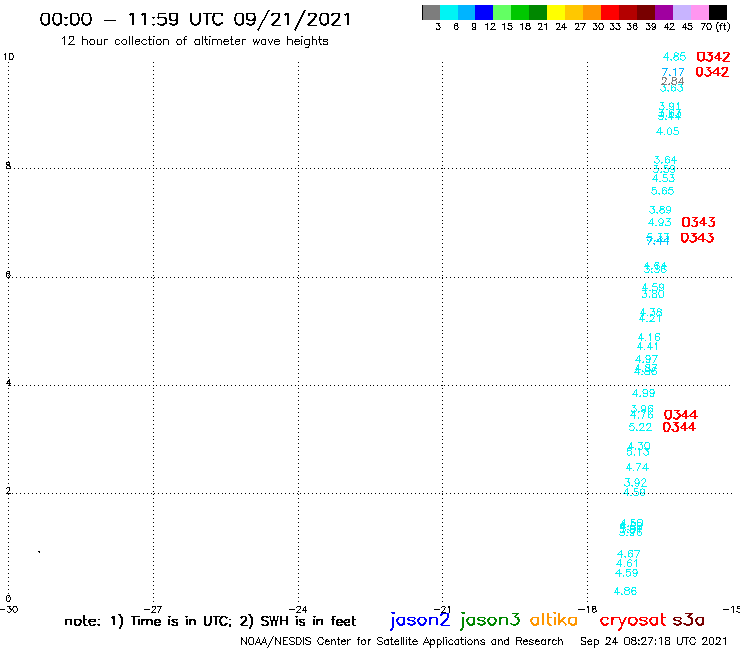Click the 0343 time label beside 4.93
The width and height of the screenshot is (740, 650).
click(698, 222)
